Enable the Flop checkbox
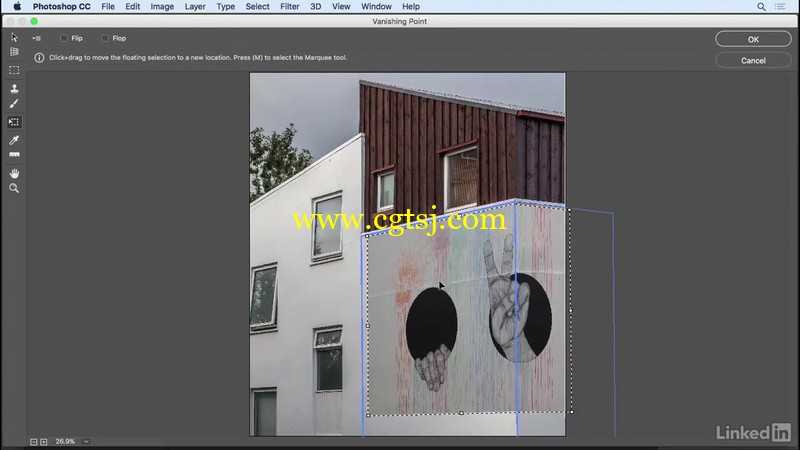The height and width of the screenshot is (450, 800). click(105, 38)
